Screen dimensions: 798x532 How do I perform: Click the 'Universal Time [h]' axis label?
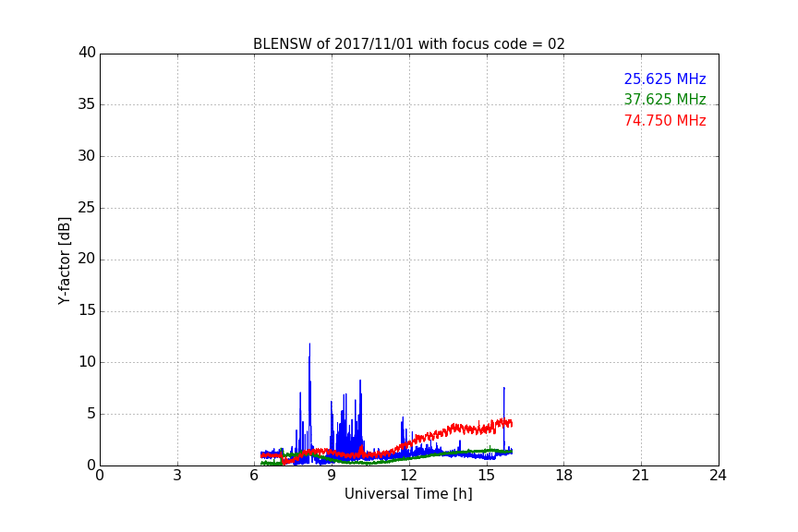pyautogui.click(x=408, y=494)
